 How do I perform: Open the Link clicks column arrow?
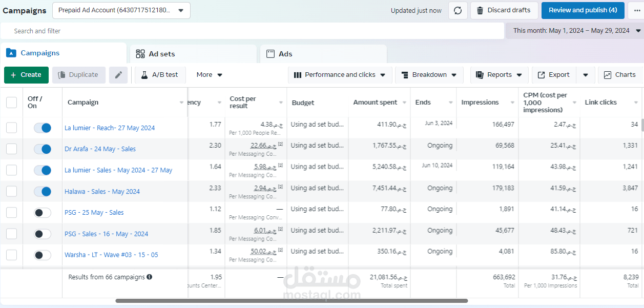coord(636,102)
